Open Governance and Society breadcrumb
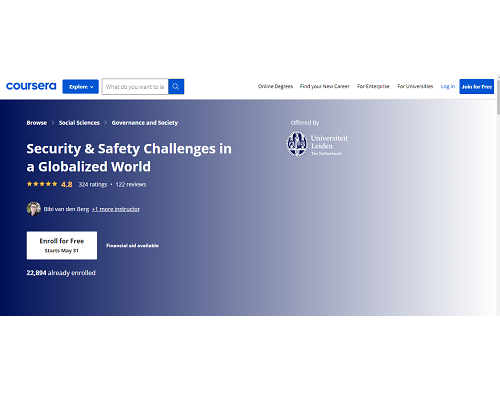This screenshot has height=400, width=500. point(145,123)
